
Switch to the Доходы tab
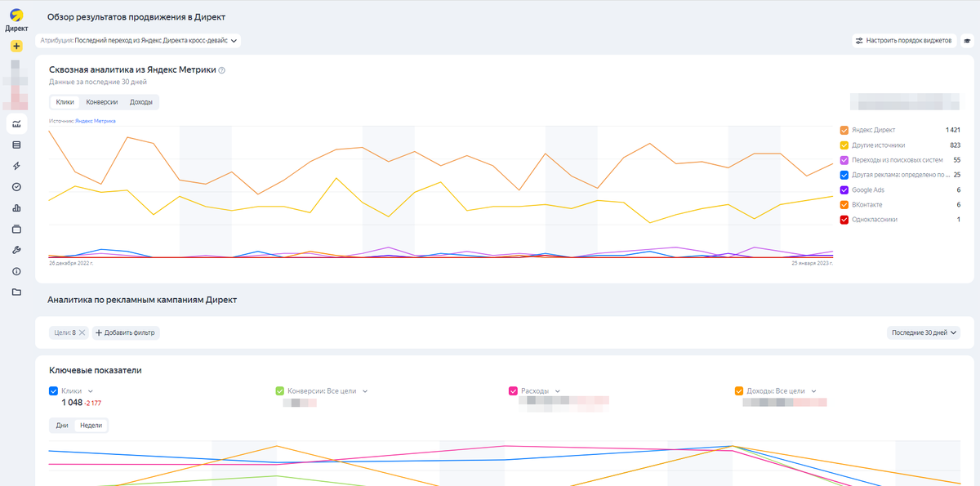141,102
